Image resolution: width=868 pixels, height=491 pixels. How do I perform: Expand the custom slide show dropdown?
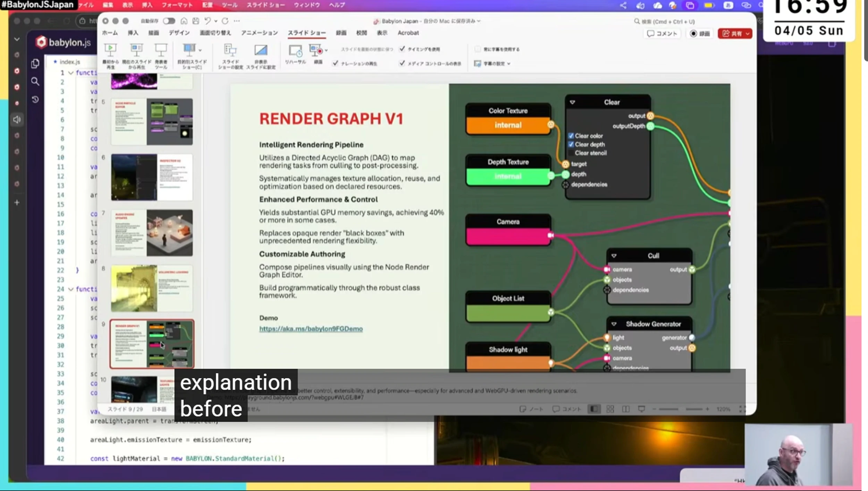click(200, 50)
